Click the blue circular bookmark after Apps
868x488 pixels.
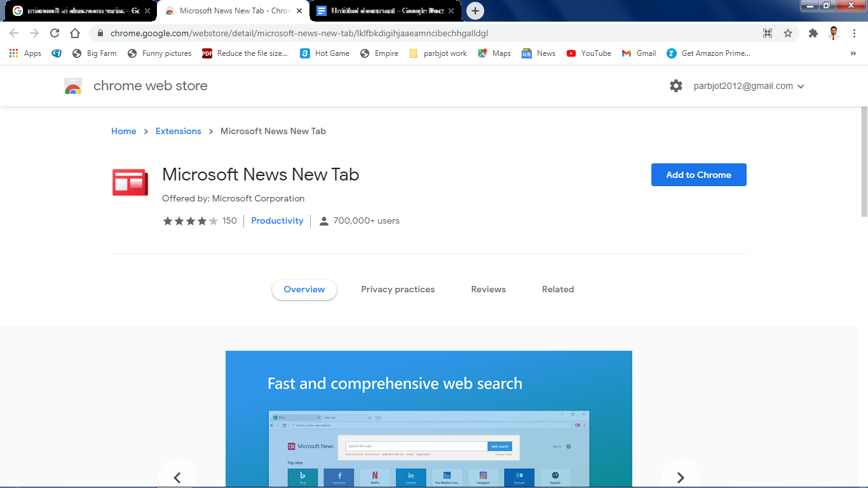pos(57,53)
